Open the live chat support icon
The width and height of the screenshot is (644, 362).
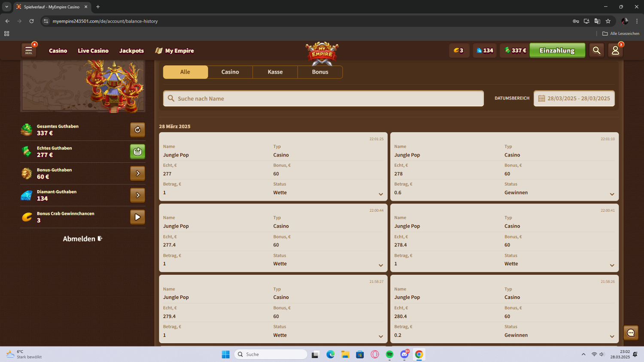630,333
